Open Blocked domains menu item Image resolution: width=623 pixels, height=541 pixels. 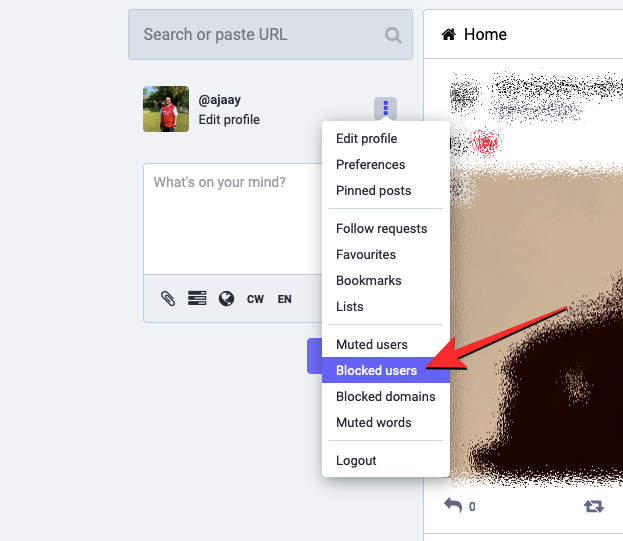(386, 396)
